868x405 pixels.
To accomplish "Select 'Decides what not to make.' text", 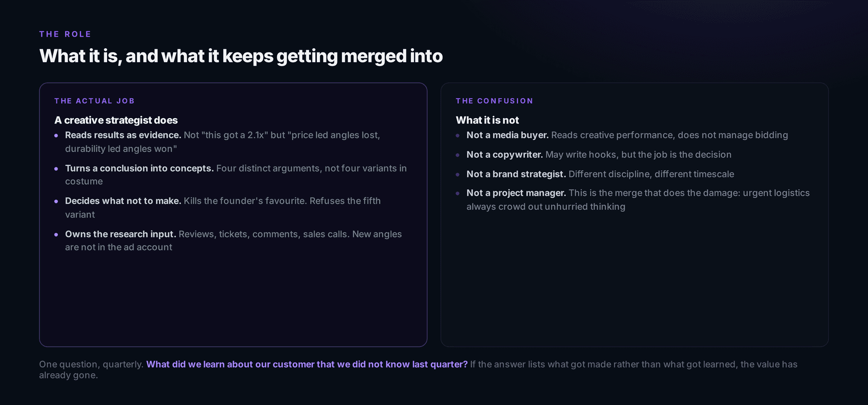I will point(123,201).
